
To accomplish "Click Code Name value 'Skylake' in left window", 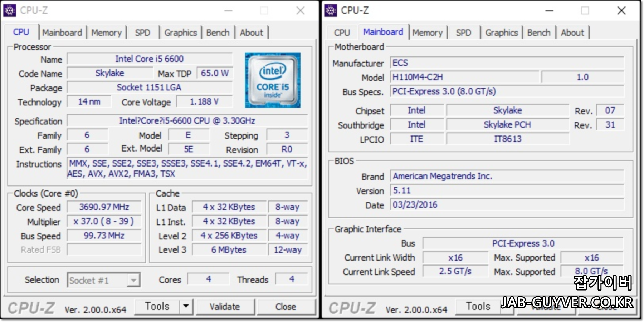I will 110,73.
